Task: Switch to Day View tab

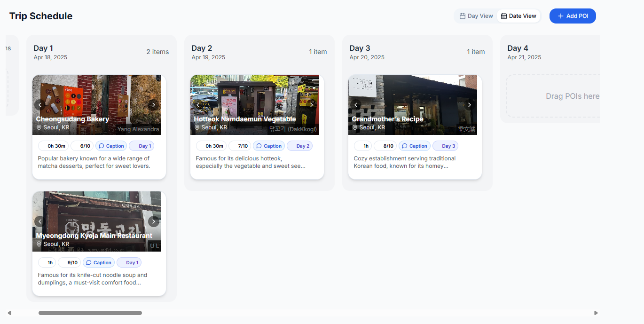Action: coord(476,16)
